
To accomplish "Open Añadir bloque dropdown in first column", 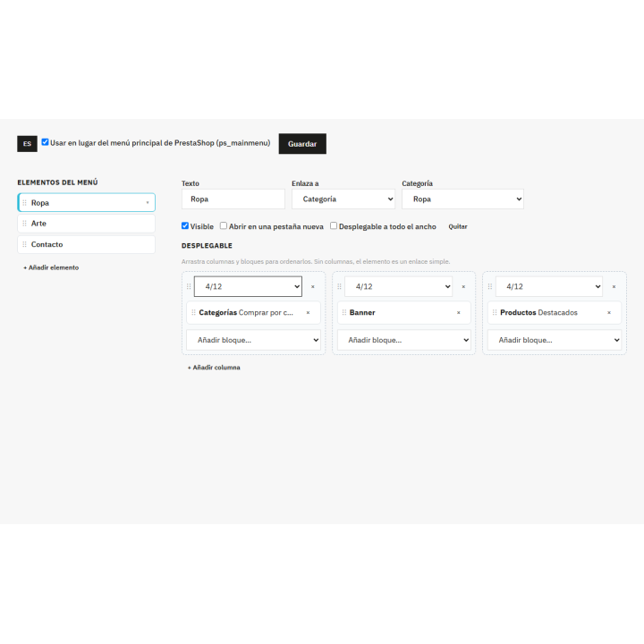I will (253, 340).
